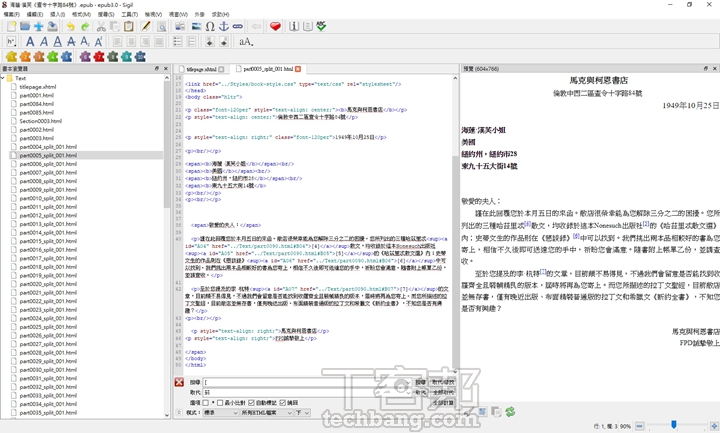
Task: Save the book with the Save icon
Action: coord(52,27)
